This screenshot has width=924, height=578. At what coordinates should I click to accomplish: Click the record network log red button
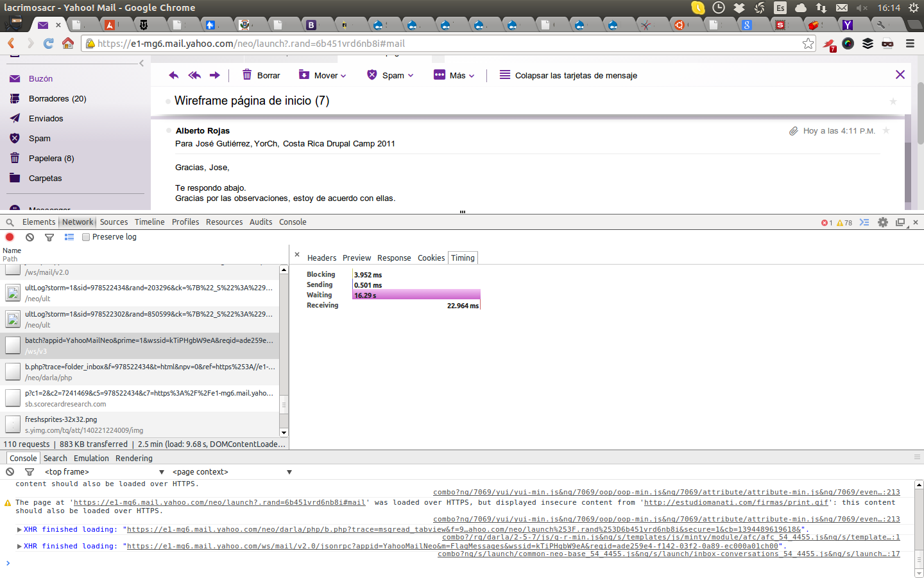click(x=10, y=237)
